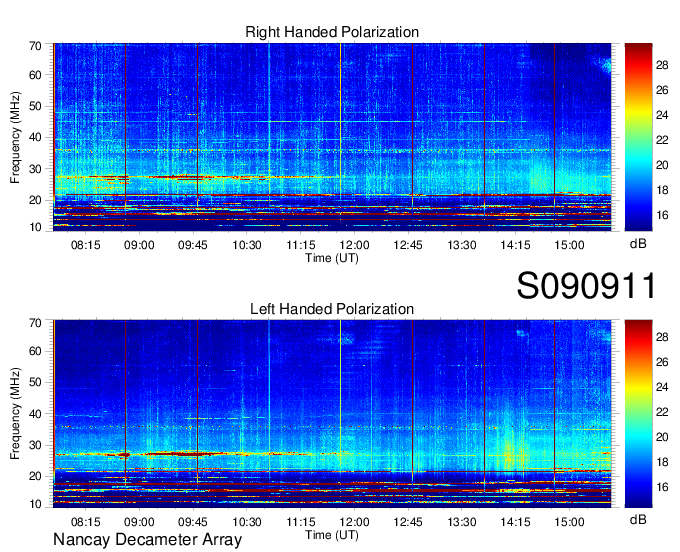Click the "Right Handed Polarization" plot title
Viewport: 680px width, 552px height.
(332, 32)
